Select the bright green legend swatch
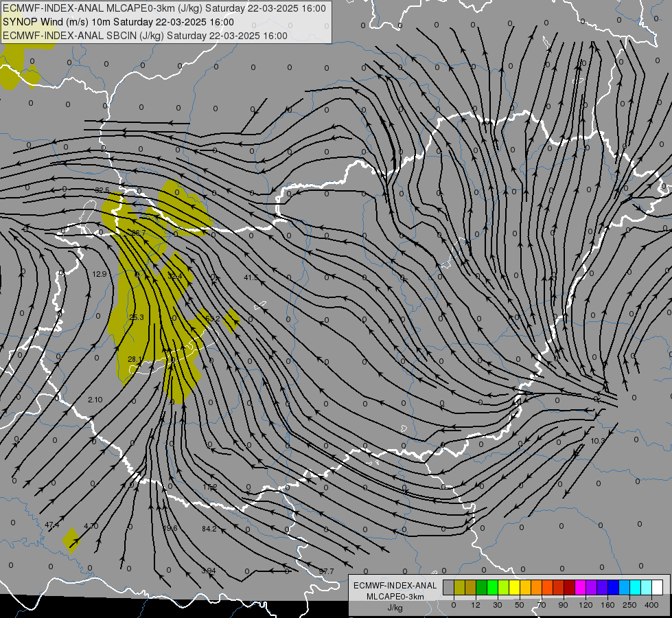The height and width of the screenshot is (618, 672). (x=492, y=587)
